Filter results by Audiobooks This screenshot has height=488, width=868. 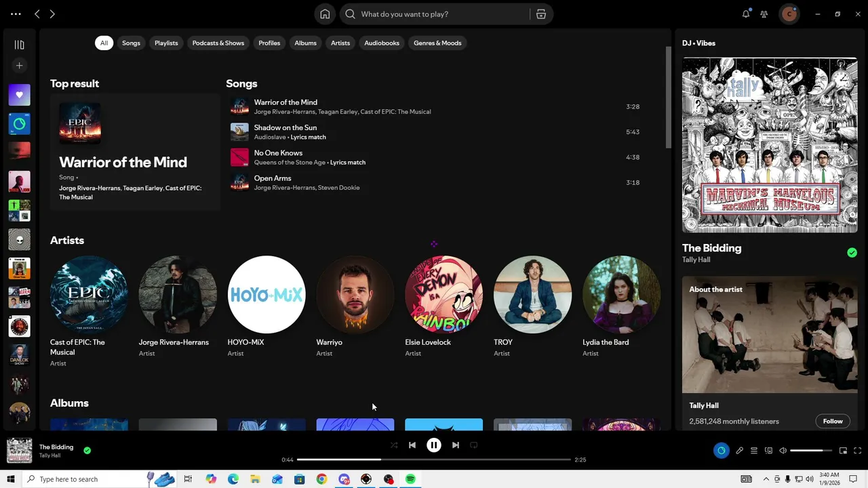click(382, 43)
